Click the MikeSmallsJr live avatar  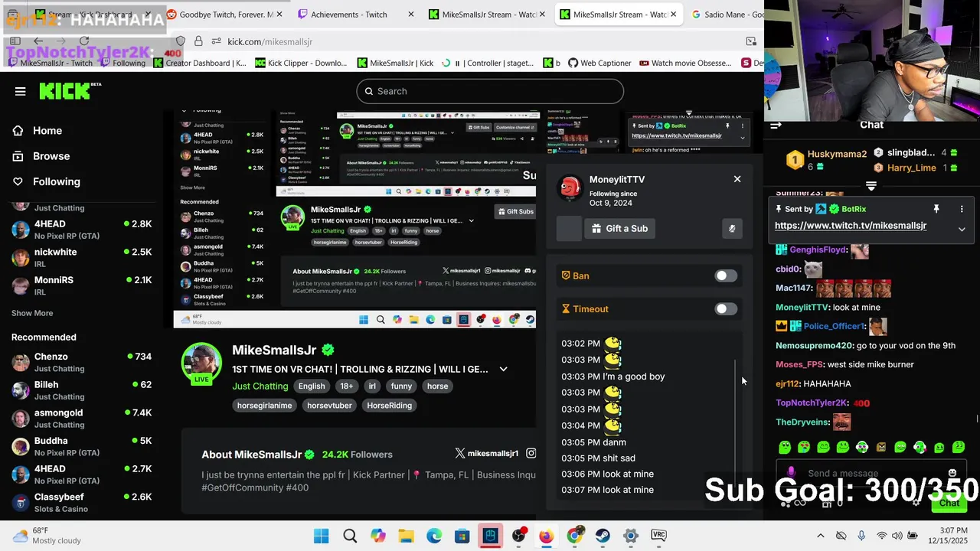[201, 363]
